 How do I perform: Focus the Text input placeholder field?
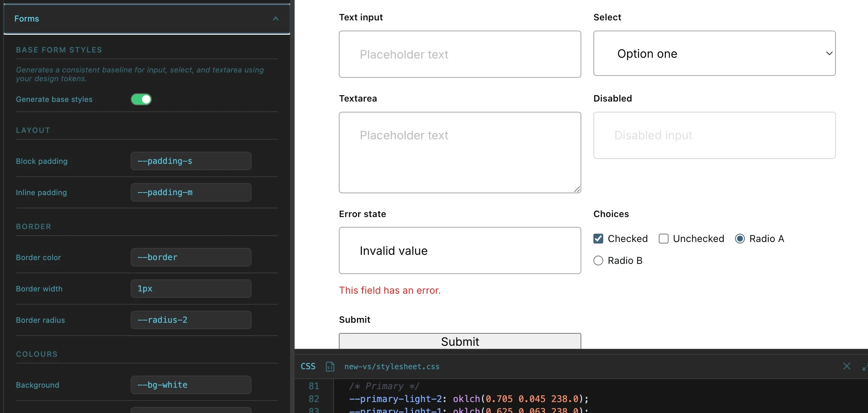[460, 54]
